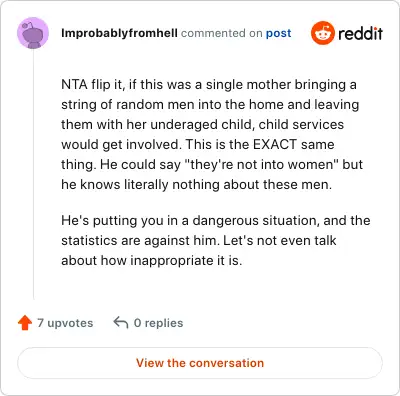Open the "0 replies" label

(158, 323)
